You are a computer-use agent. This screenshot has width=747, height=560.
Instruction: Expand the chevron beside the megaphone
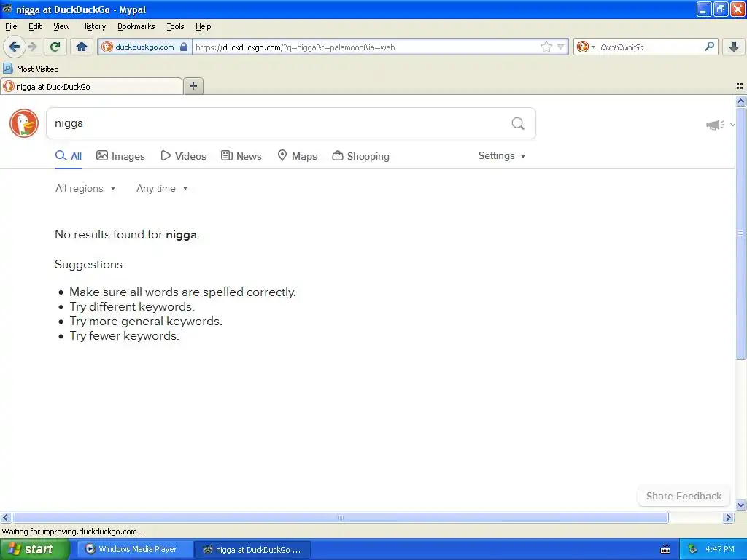[x=732, y=125]
